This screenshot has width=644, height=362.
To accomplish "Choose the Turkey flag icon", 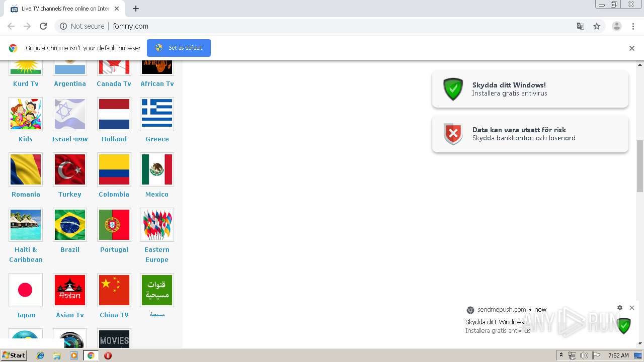I will tap(70, 169).
